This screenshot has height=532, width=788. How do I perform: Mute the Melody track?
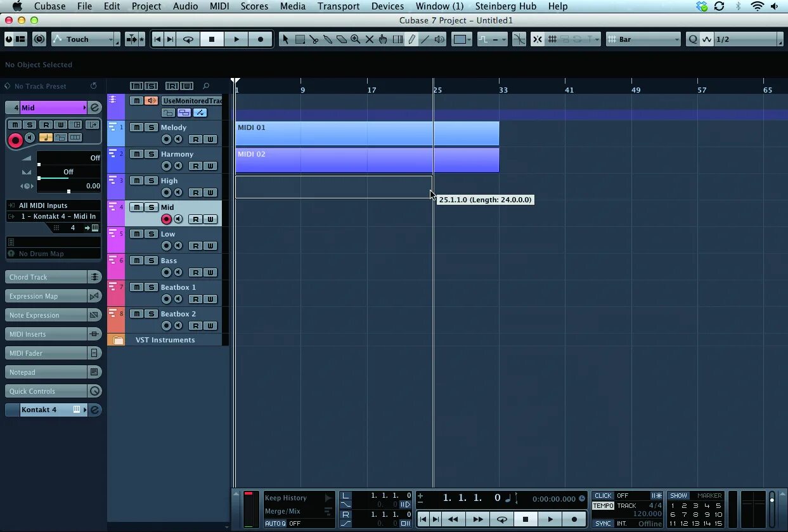click(137, 127)
